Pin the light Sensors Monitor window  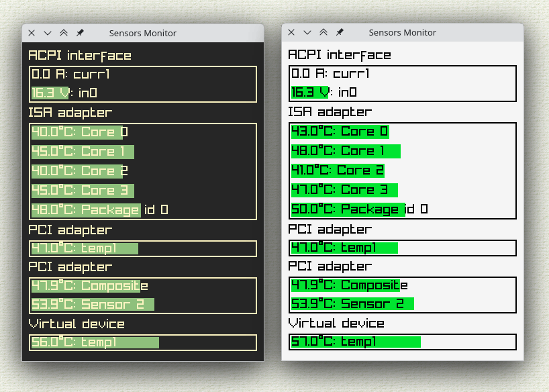tap(340, 32)
